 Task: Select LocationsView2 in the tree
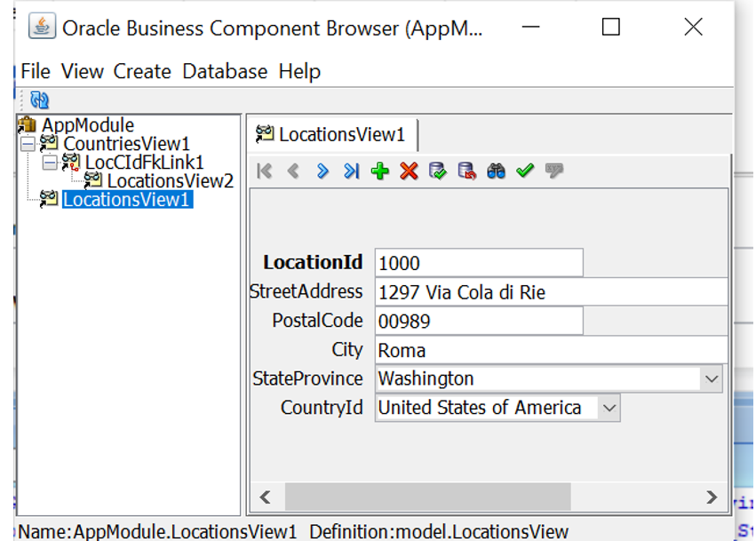pyautogui.click(x=171, y=181)
